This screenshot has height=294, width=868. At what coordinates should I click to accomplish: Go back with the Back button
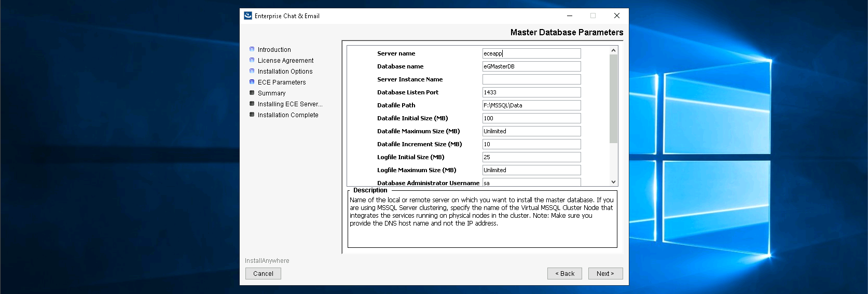564,273
